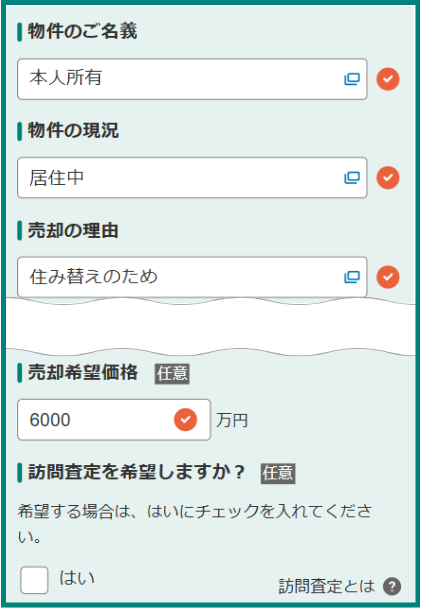Click popup icon in 物件の現況 field
The image size is (421, 608).
click(352, 178)
